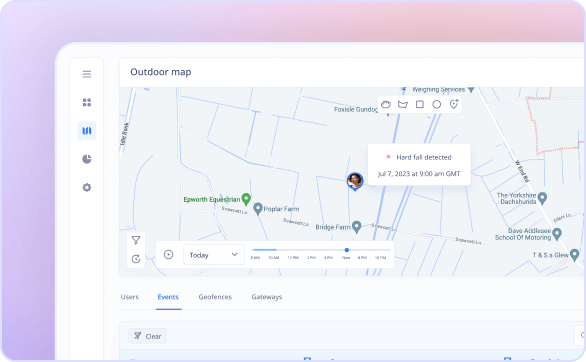The image size is (586, 362).
Task: Click the user avatar map marker
Action: 355,182
